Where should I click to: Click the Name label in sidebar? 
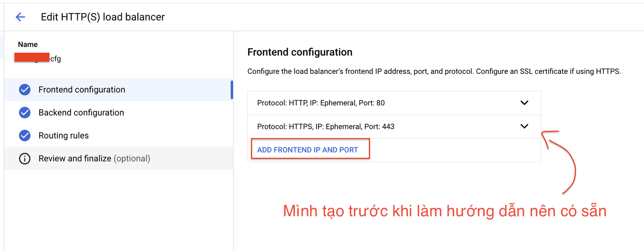pyautogui.click(x=28, y=45)
